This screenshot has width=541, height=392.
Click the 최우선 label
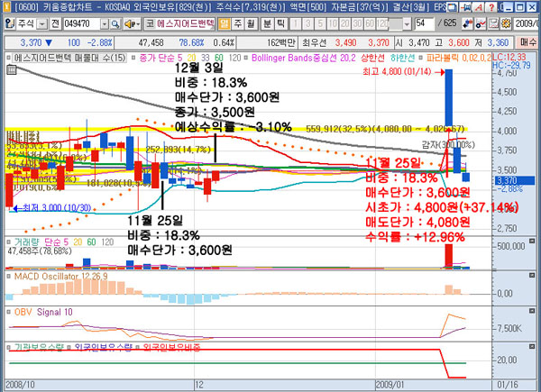[314, 42]
